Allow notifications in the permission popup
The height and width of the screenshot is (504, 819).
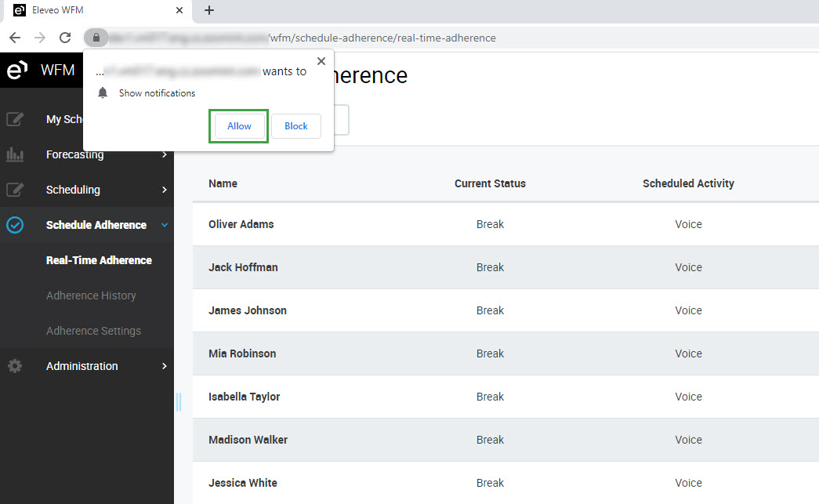(239, 126)
